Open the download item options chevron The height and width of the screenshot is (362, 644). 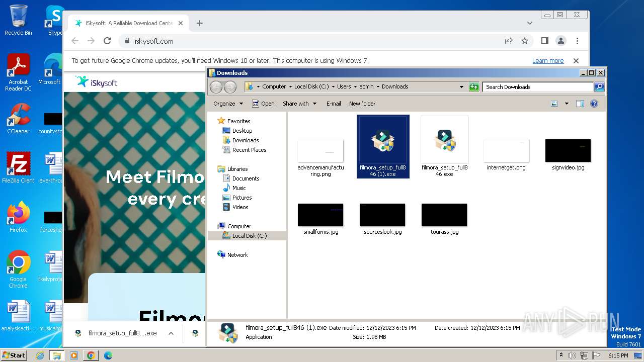171,333
